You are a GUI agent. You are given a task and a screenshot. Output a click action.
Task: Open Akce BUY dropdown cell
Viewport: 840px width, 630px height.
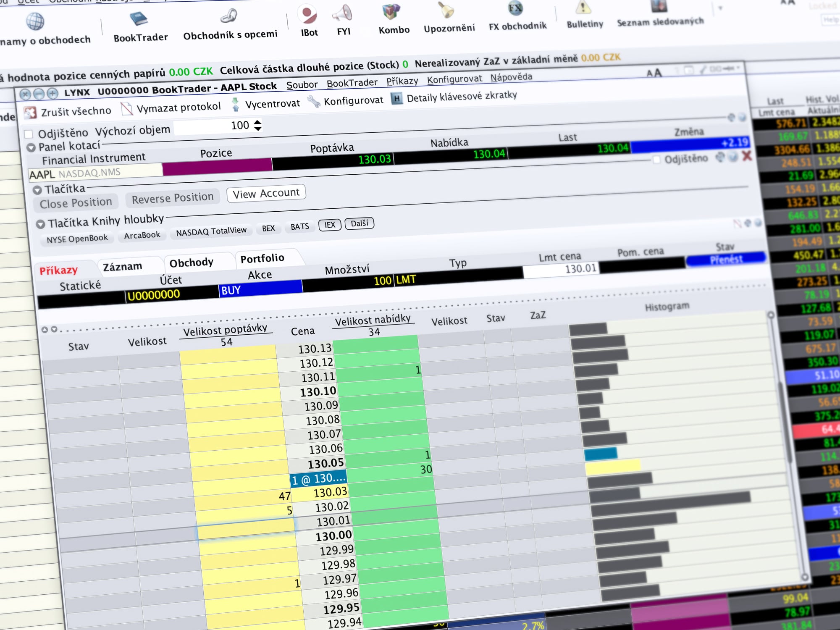click(x=260, y=289)
